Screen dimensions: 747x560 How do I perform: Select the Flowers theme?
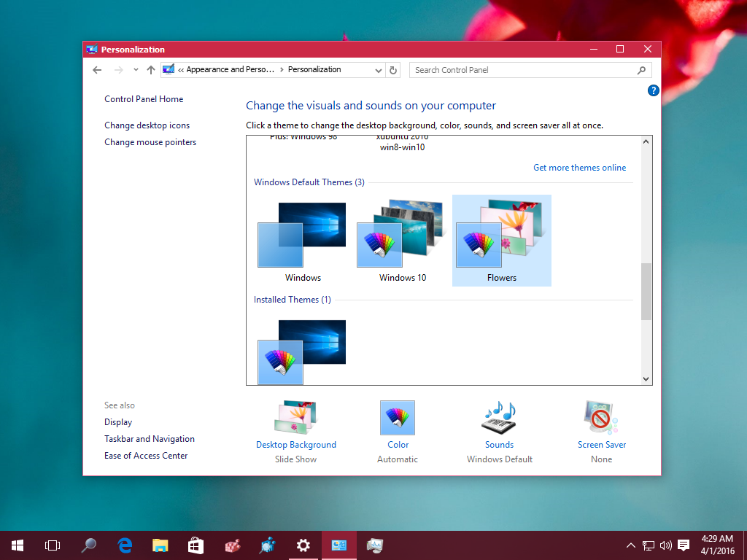502,241
